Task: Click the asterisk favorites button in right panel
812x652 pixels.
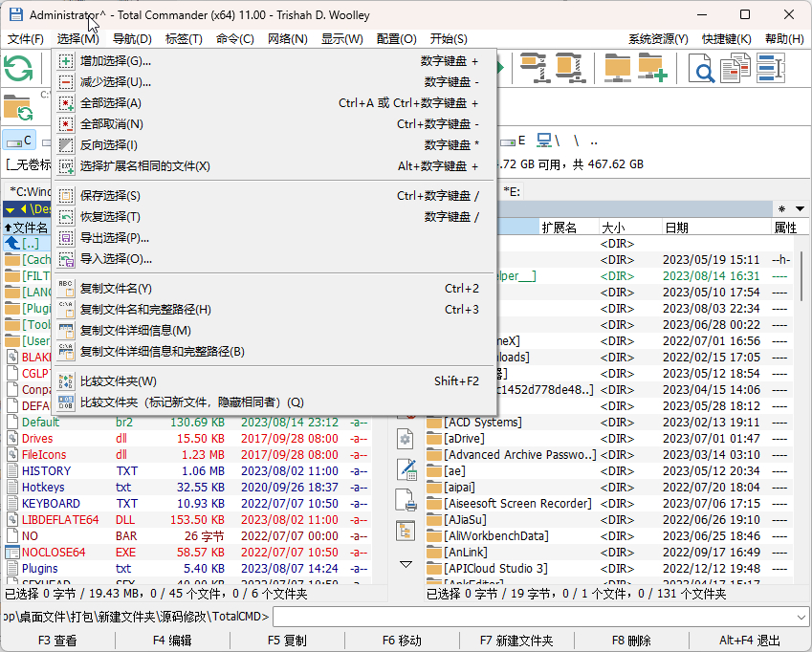Action: 782,209
